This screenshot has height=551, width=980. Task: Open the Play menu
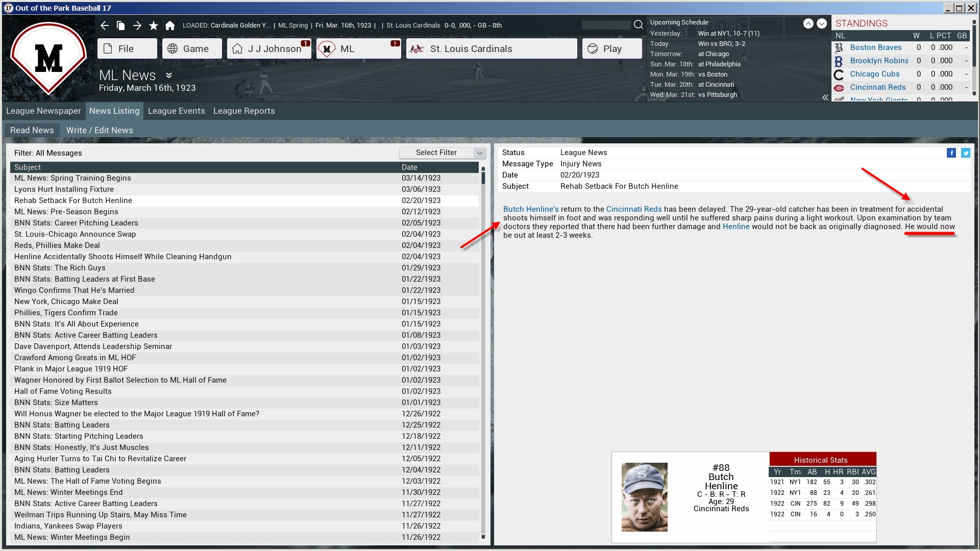pyautogui.click(x=612, y=48)
